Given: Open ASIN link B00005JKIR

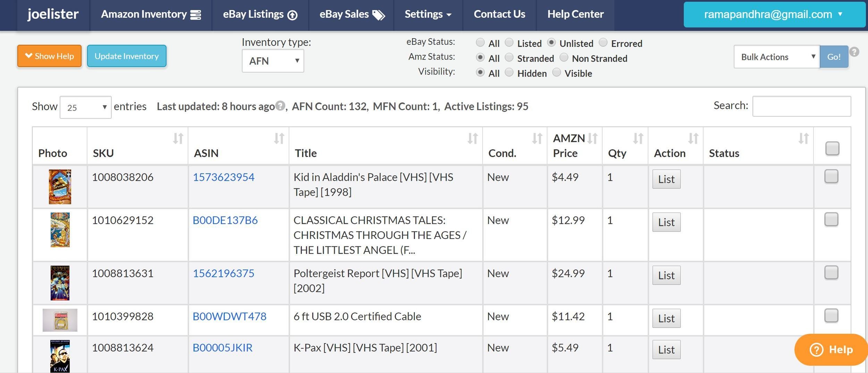Looking at the screenshot, I should (223, 348).
